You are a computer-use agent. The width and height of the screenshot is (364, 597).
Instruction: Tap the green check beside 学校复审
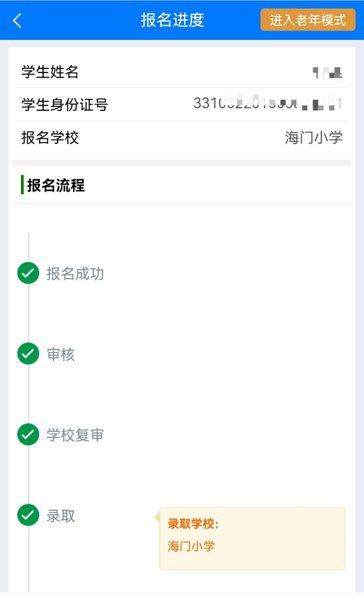28,435
